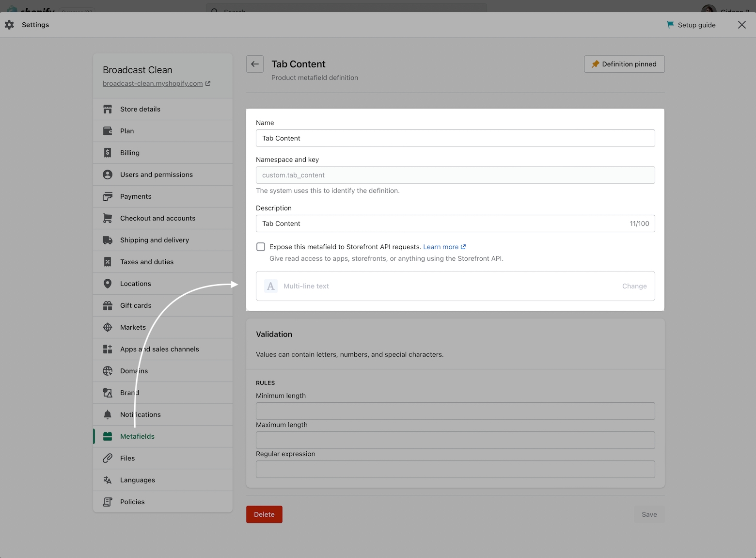Open broadcast-clean.myshopify.com store link

click(153, 83)
